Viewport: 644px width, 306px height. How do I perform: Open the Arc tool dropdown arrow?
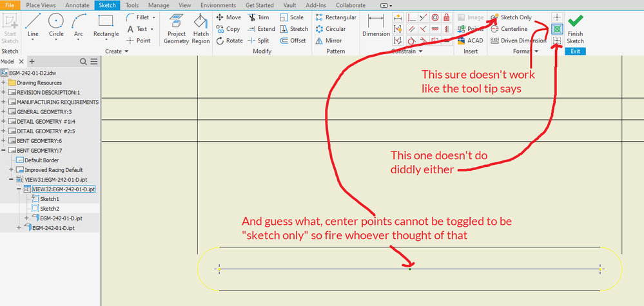point(79,41)
